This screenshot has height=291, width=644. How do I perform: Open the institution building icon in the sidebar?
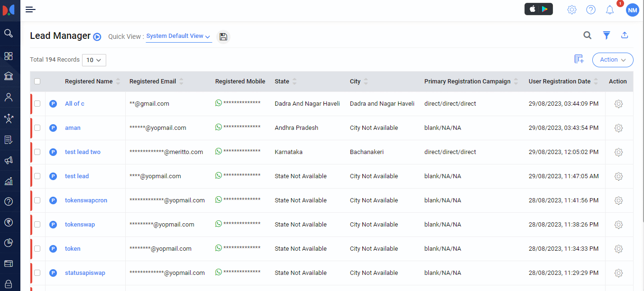click(x=9, y=76)
